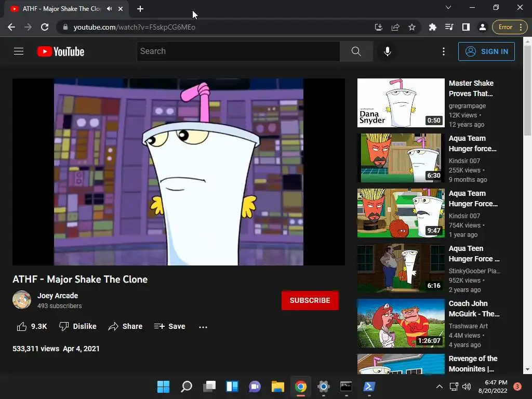Open Revenge of the Mooninites thumbnail

(401, 364)
